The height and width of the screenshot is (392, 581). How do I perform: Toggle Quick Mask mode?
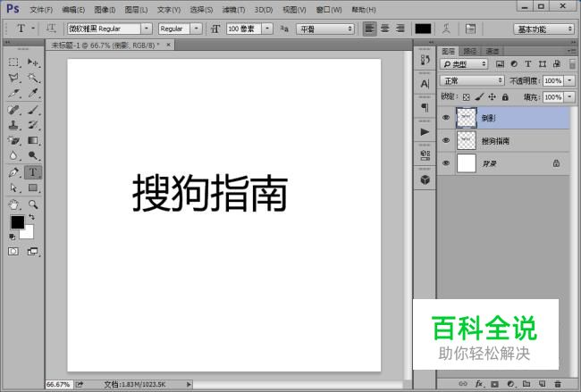13,252
